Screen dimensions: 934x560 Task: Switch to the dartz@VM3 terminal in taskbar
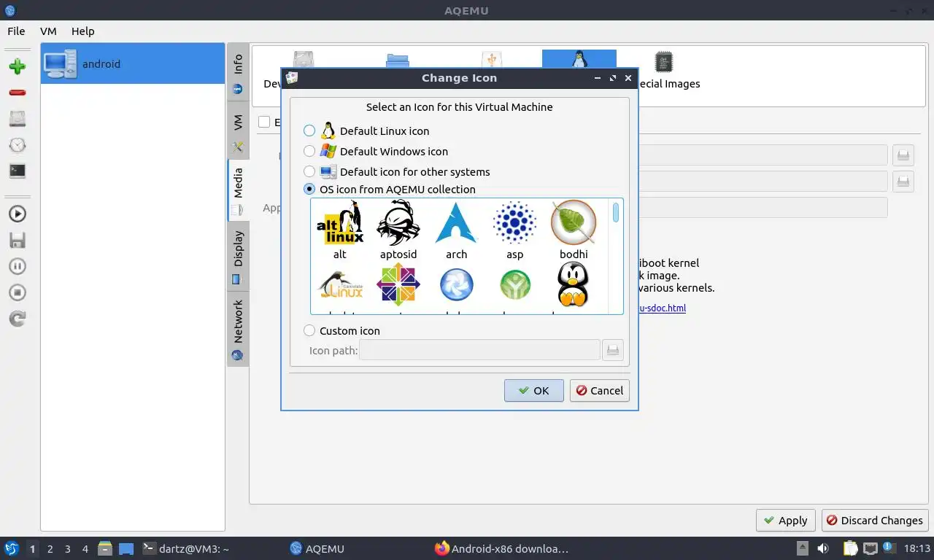(186, 548)
